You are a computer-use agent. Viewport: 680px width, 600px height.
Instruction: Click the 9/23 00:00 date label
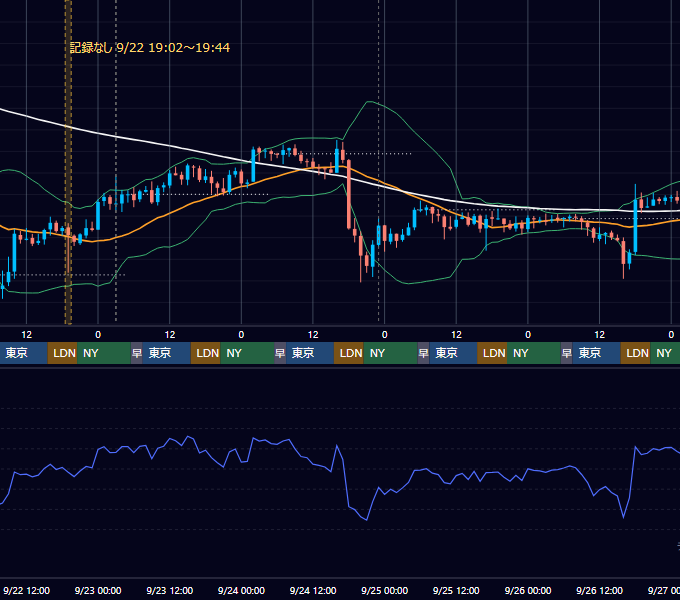98,590
